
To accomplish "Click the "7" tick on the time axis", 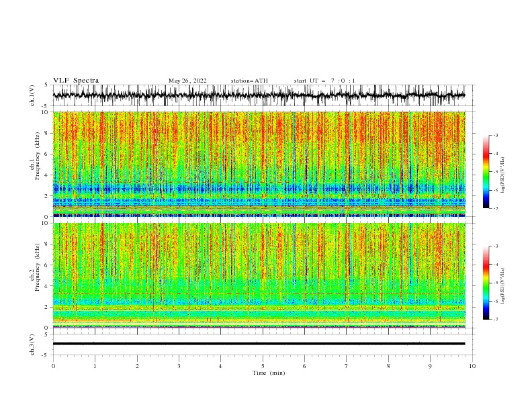I will (x=347, y=366).
